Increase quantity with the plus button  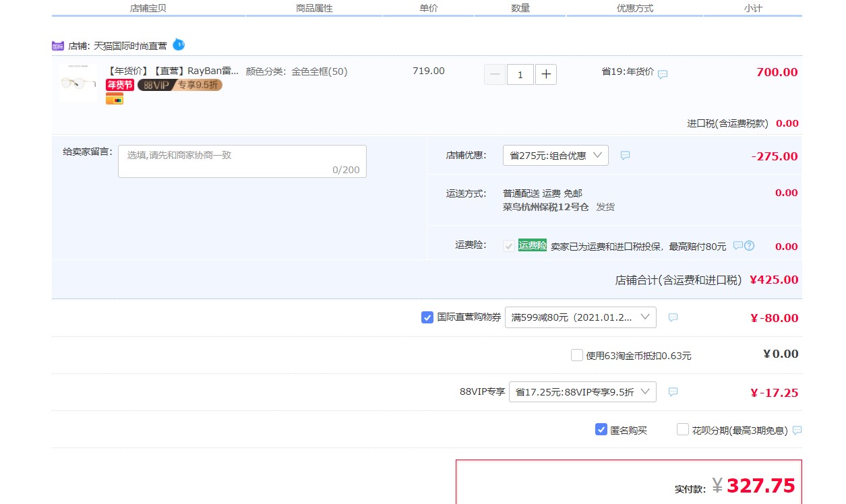coord(546,75)
